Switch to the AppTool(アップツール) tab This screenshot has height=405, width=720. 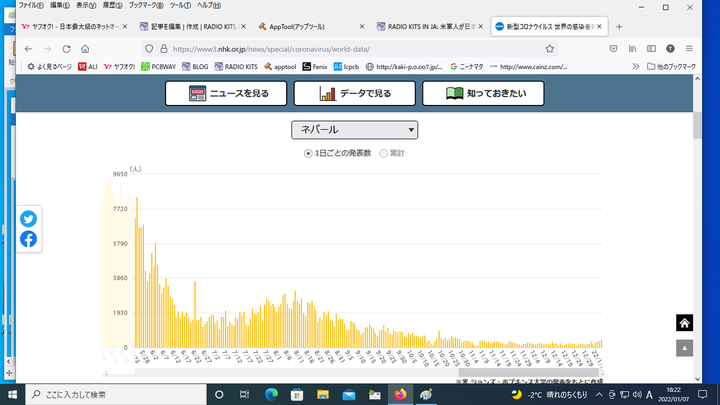[307, 27]
